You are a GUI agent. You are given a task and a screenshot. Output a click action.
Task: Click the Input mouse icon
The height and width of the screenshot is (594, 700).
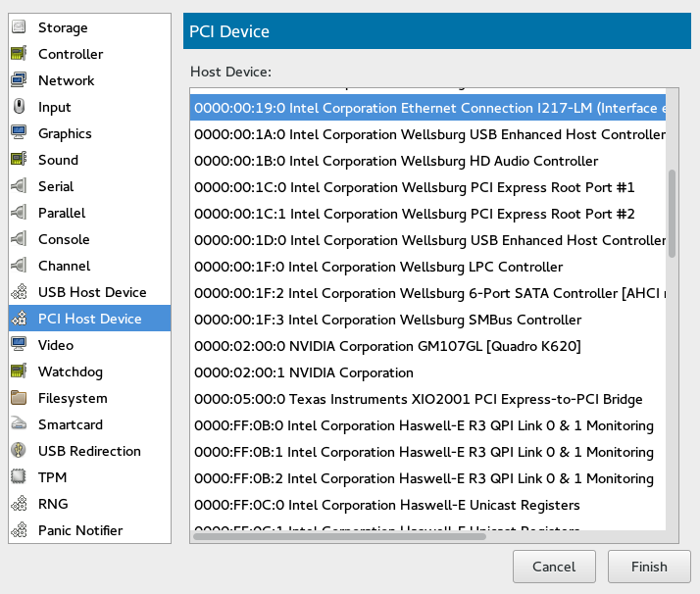(x=19, y=107)
